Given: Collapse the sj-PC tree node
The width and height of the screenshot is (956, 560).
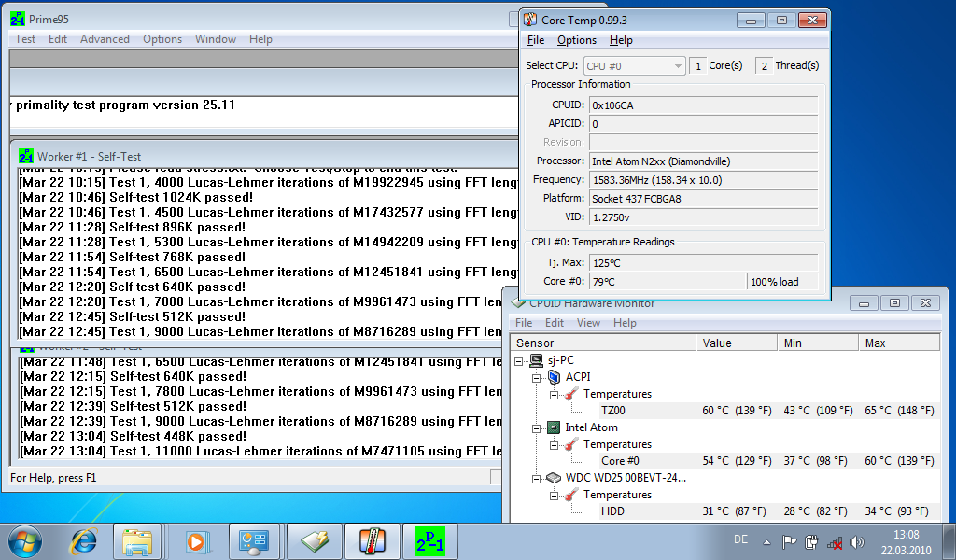Looking at the screenshot, I should (519, 361).
